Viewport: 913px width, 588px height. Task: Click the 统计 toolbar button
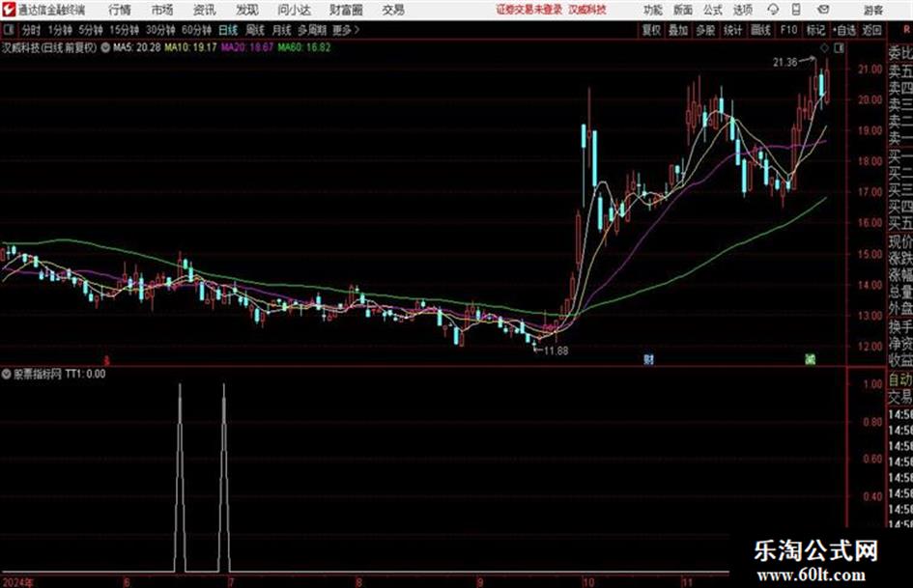(x=733, y=30)
